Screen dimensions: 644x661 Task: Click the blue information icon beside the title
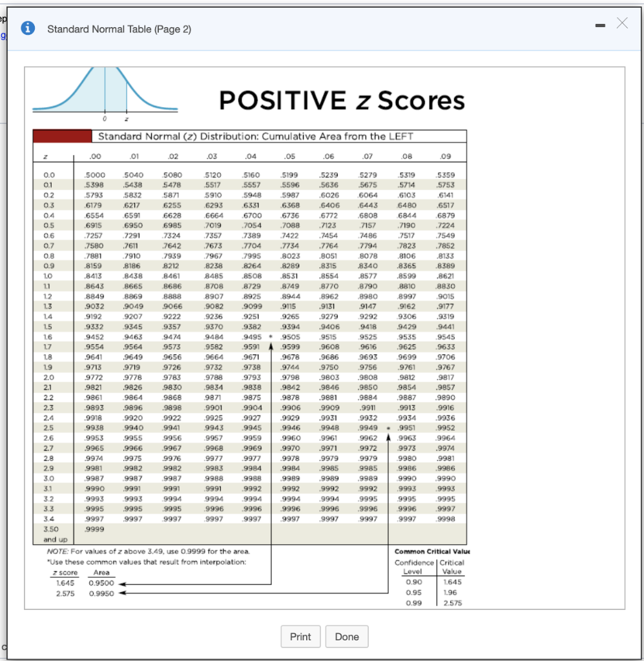click(28, 28)
